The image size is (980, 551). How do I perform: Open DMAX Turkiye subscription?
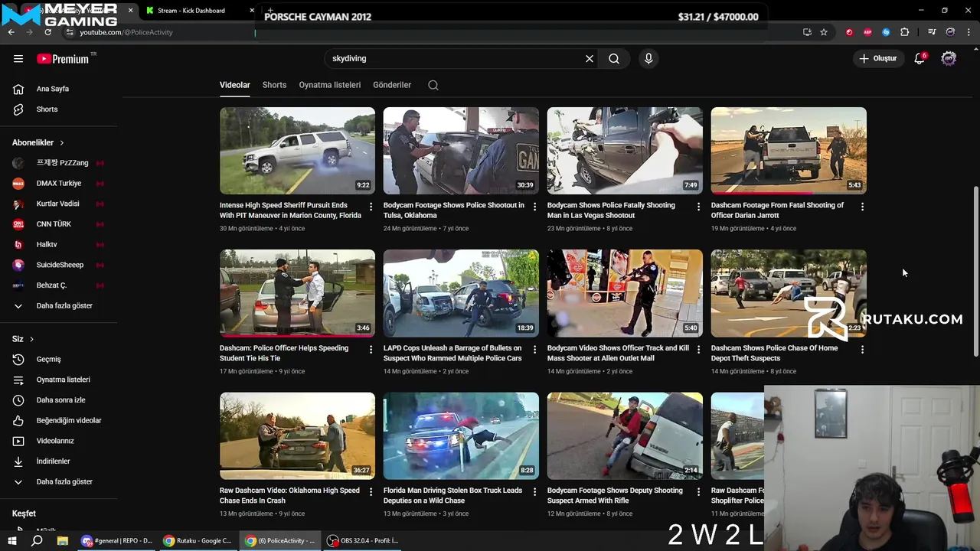click(60, 184)
